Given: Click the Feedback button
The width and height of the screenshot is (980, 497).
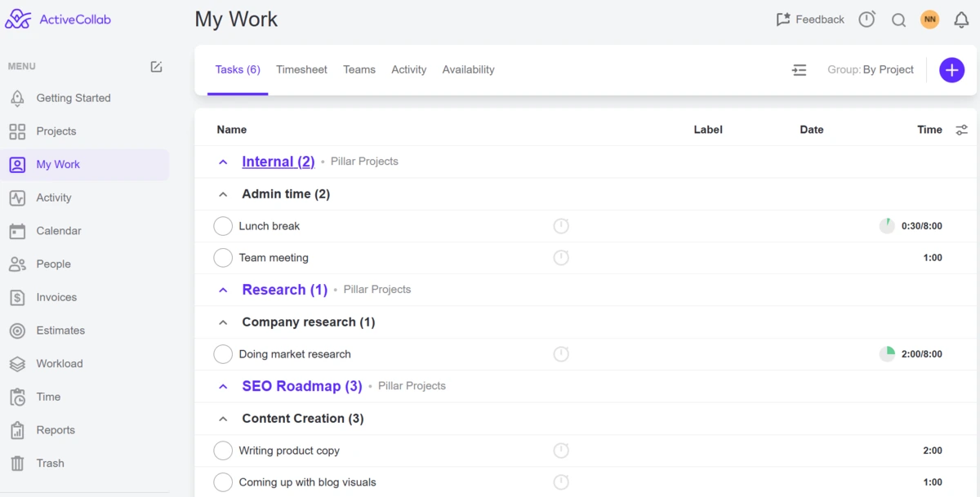Looking at the screenshot, I should [x=810, y=20].
